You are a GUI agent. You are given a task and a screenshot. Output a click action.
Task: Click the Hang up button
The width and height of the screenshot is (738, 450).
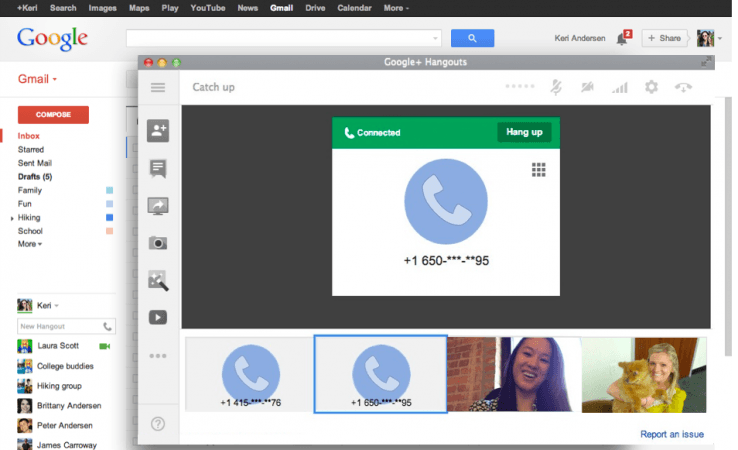524,132
